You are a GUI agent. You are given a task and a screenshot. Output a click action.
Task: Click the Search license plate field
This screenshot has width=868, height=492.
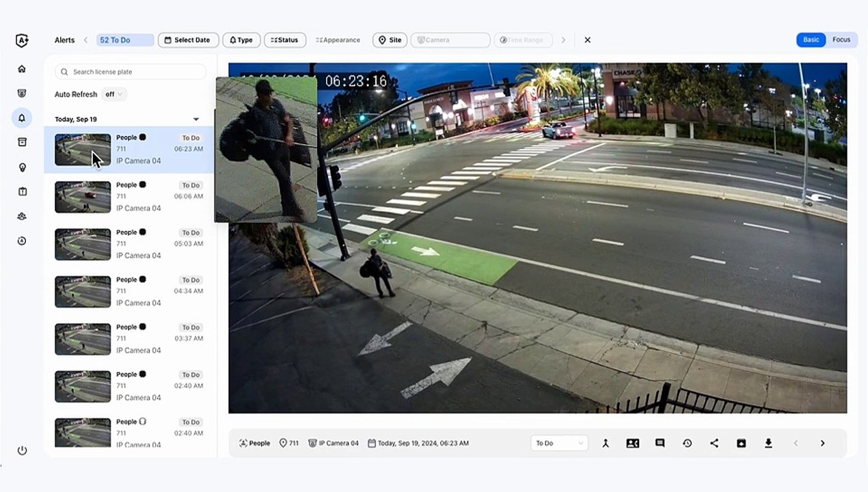tap(131, 72)
